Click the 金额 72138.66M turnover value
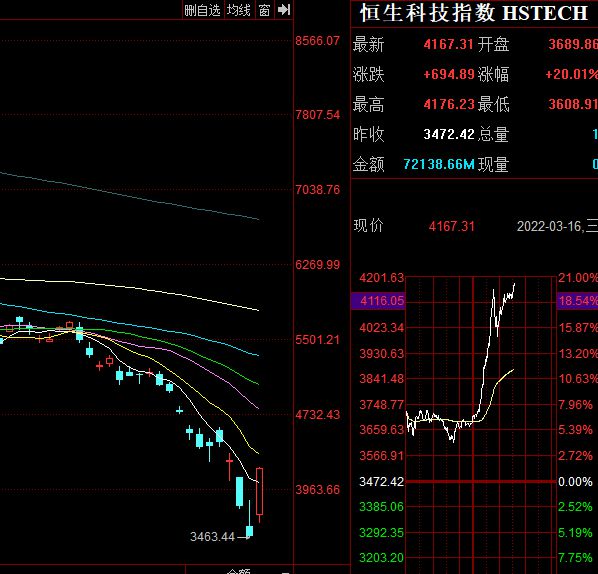The width and height of the screenshot is (598, 574). click(439, 164)
